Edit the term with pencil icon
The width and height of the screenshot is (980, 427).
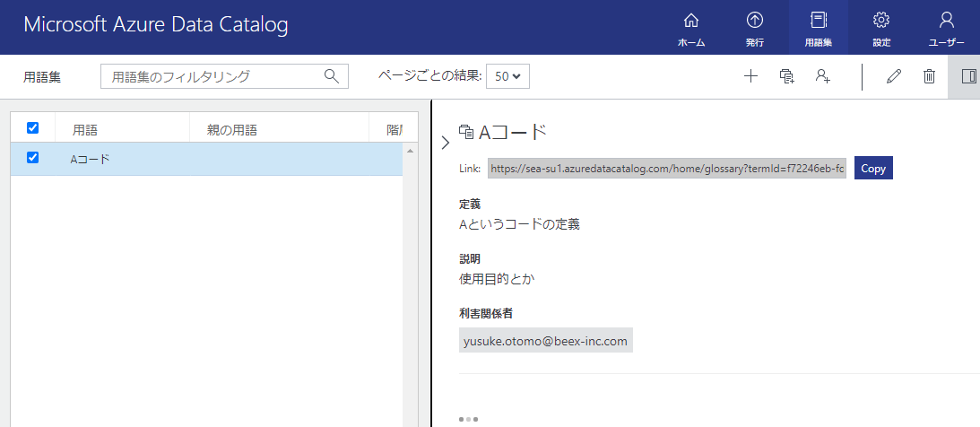click(x=894, y=76)
